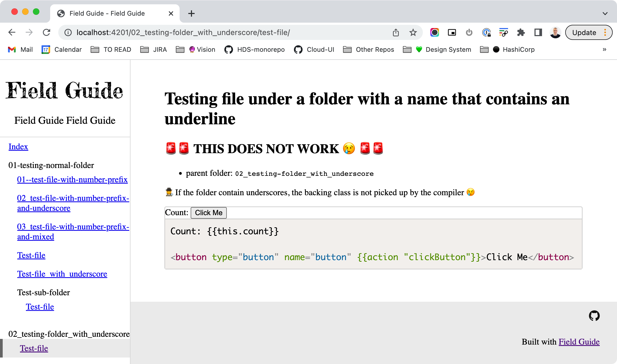Screen dimensions: 617x364
Task: Open the TO READ bookmark folder
Action: pyautogui.click(x=111, y=50)
